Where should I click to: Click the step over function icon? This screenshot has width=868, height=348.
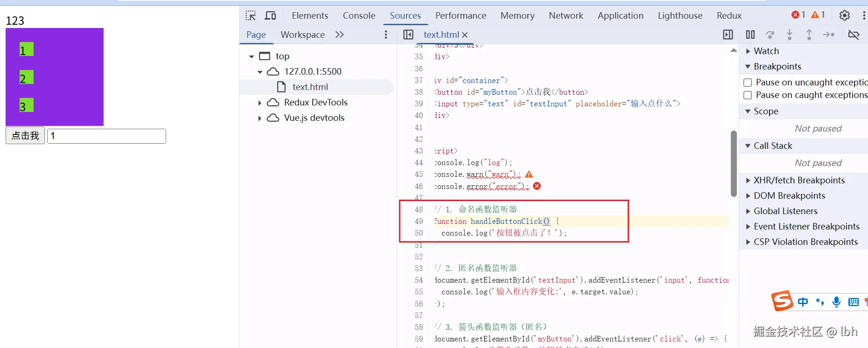click(770, 35)
